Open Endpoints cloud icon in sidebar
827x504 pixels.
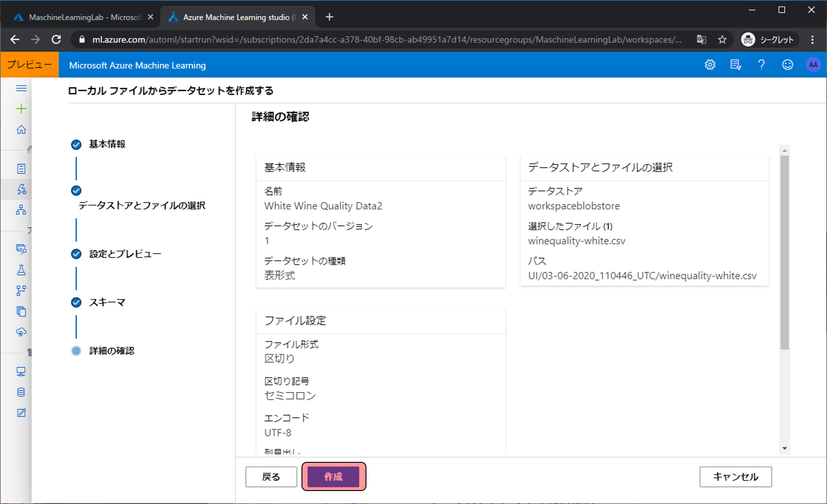click(x=21, y=332)
